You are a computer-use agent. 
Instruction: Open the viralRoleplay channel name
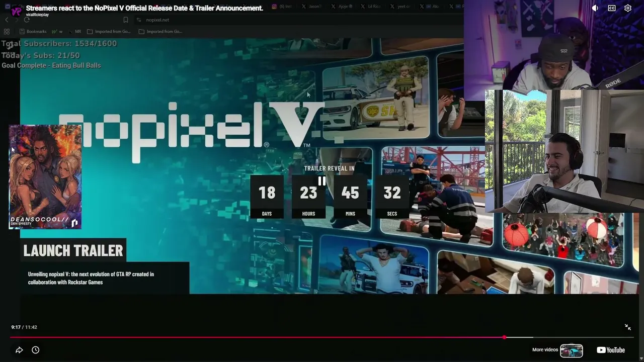click(x=37, y=15)
